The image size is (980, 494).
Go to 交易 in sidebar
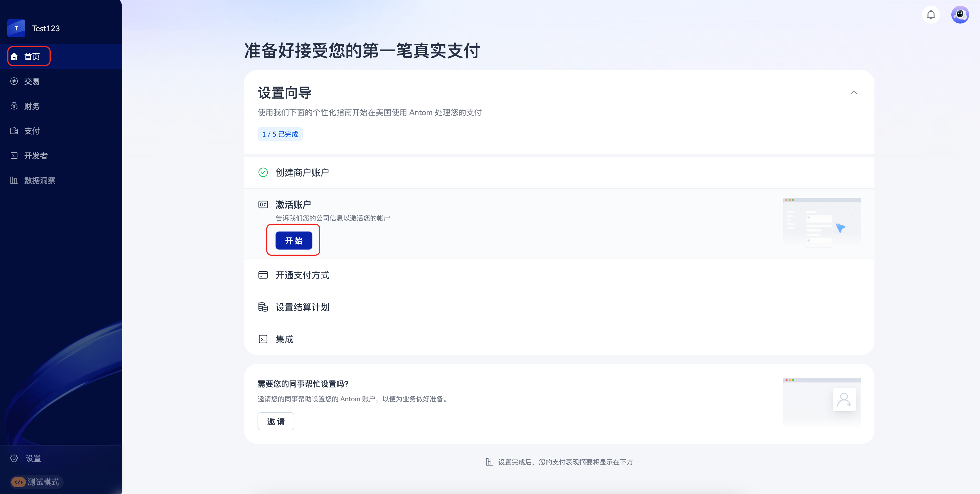(32, 81)
